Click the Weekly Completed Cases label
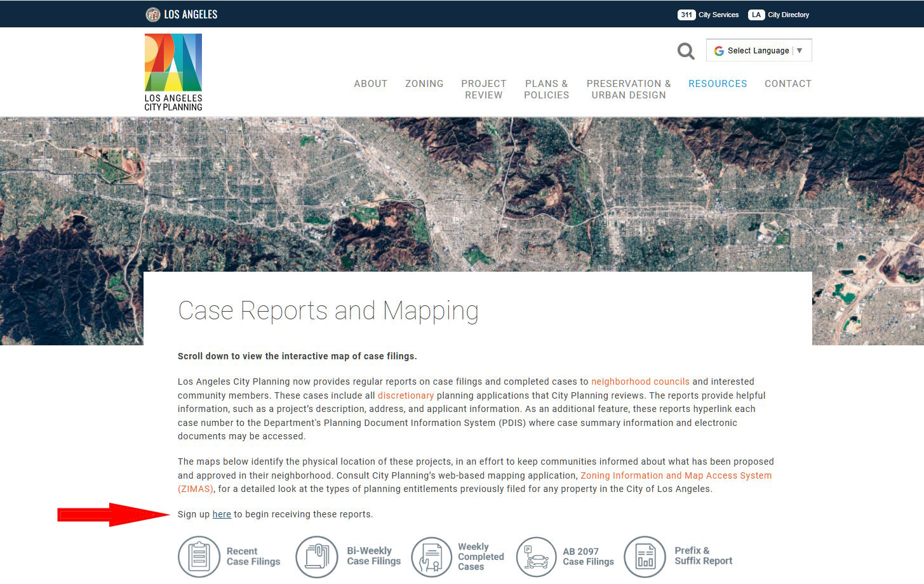The image size is (924, 584). click(481, 557)
